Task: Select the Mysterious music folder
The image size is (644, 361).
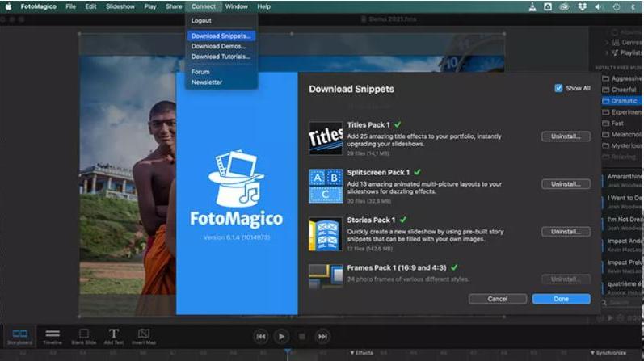Action: click(x=622, y=146)
